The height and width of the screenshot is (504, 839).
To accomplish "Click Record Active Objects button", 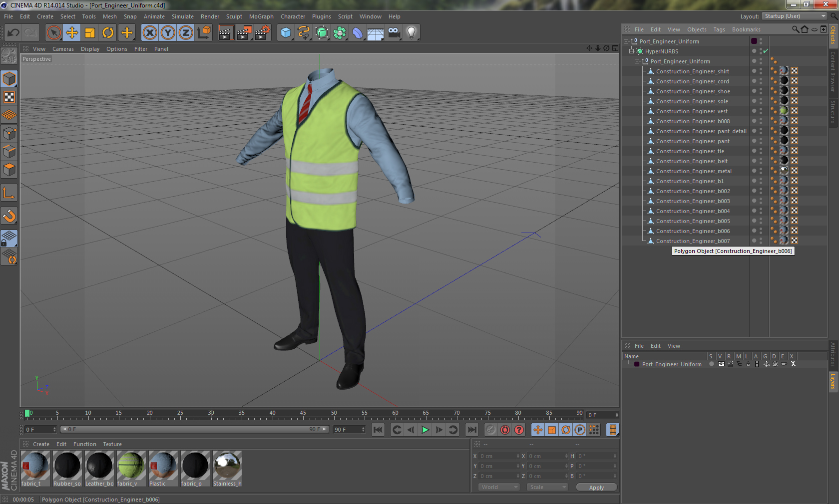I will (491, 430).
